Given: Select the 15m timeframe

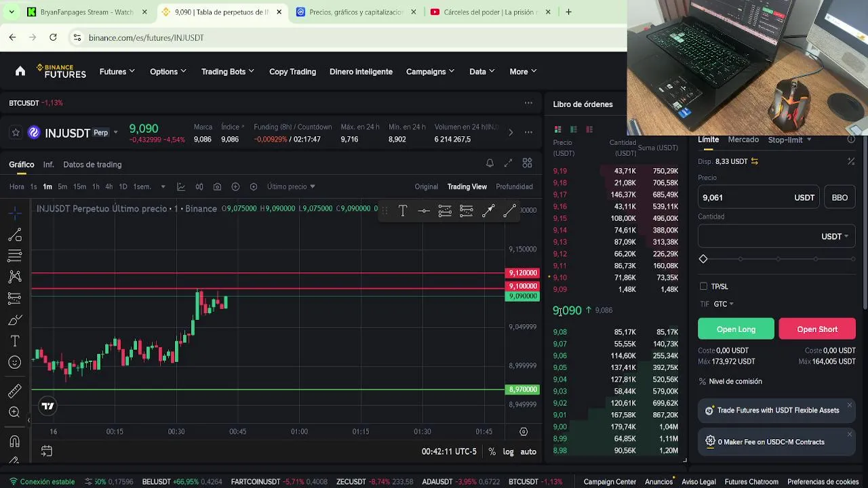Looking at the screenshot, I should 79,186.
